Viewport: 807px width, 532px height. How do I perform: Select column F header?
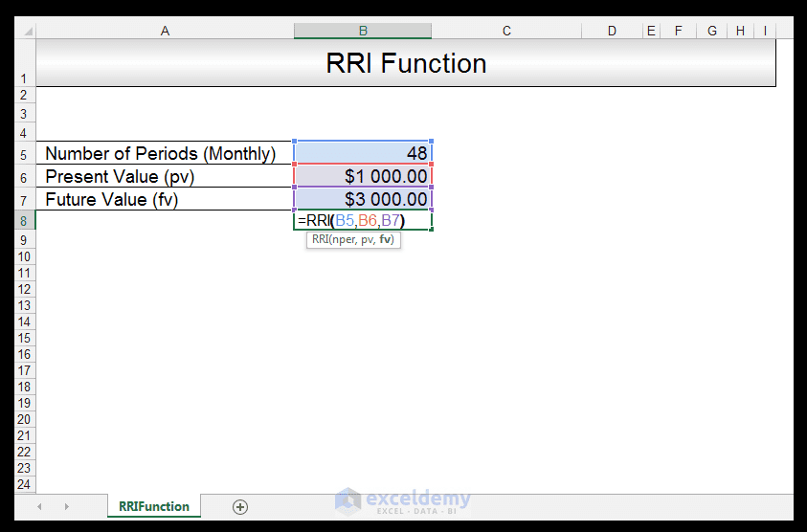[x=679, y=31]
